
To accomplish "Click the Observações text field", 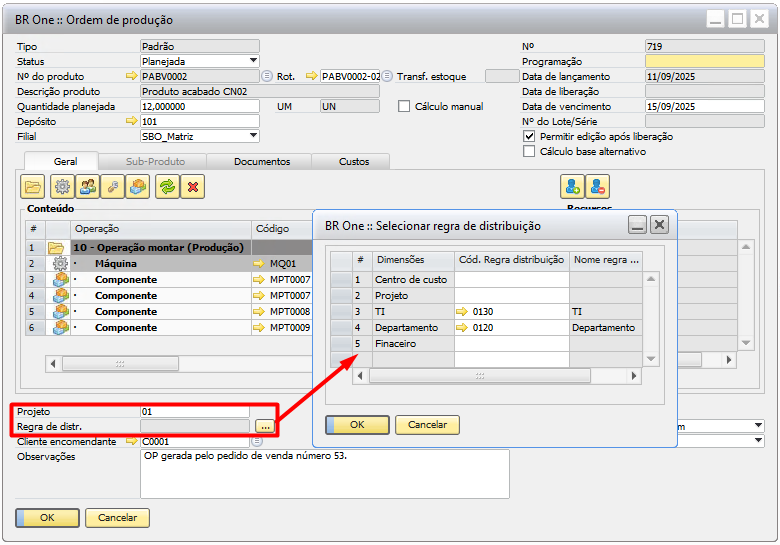I will (324, 473).
